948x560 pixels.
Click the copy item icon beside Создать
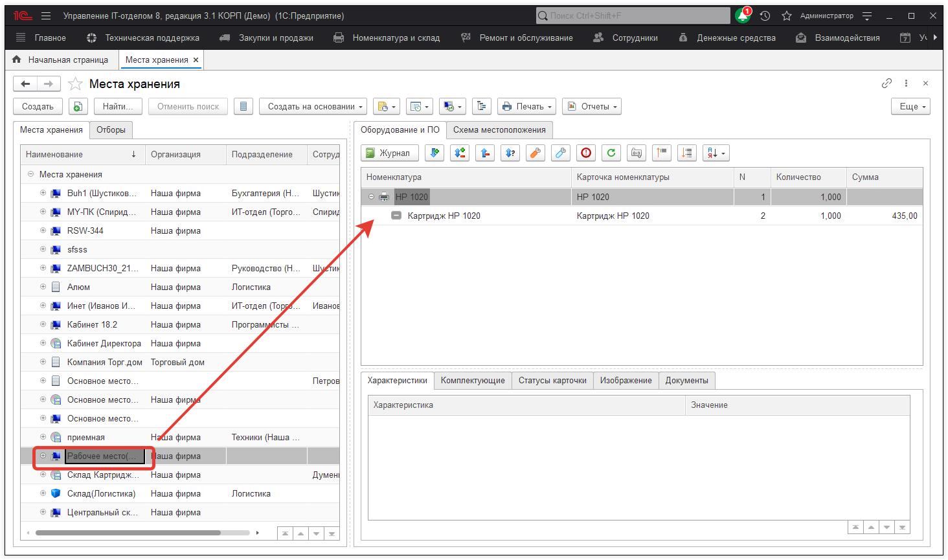pyautogui.click(x=78, y=107)
